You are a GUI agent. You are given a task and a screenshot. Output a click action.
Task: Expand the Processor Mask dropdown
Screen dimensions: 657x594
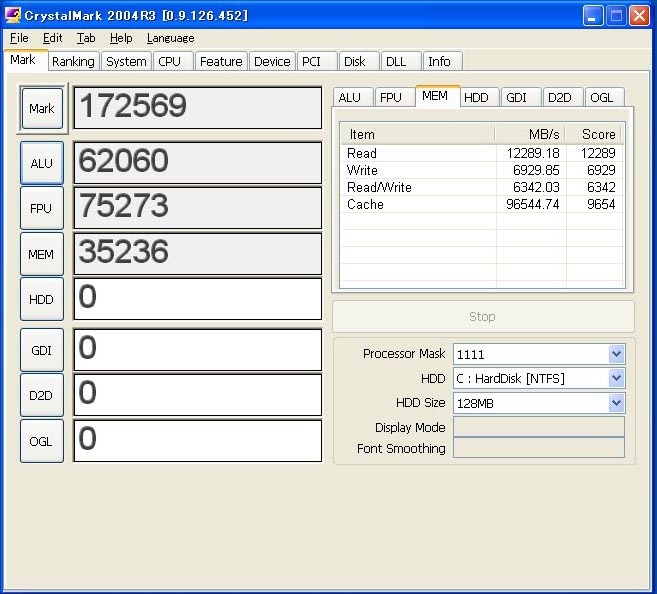click(616, 354)
